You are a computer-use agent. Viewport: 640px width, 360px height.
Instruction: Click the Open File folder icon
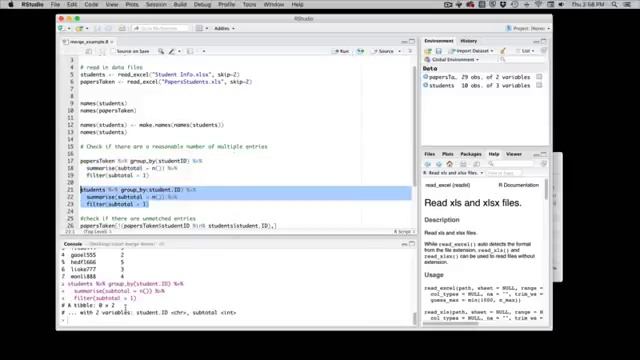click(x=79, y=29)
